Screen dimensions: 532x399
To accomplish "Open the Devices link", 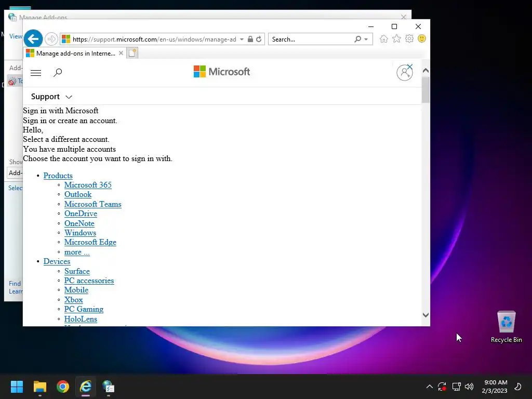I will tap(57, 261).
